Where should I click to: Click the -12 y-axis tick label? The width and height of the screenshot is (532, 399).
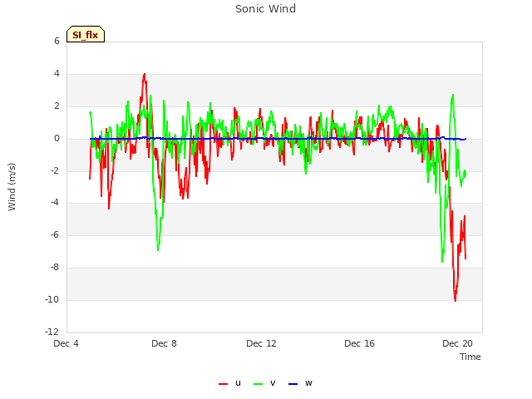click(52, 332)
